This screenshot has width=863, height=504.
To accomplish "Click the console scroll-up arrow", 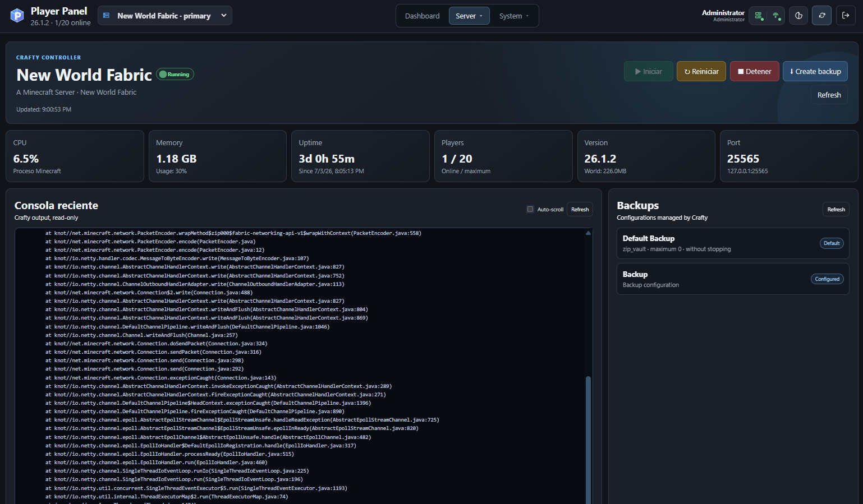I will tap(588, 233).
